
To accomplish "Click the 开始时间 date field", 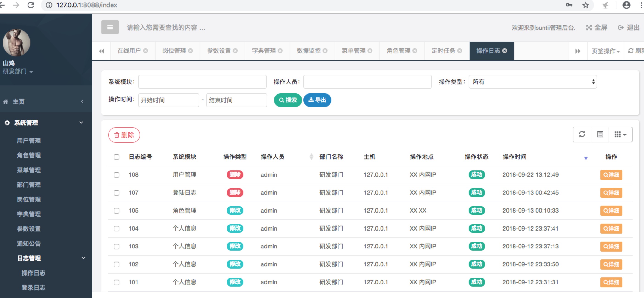I will [x=168, y=100].
